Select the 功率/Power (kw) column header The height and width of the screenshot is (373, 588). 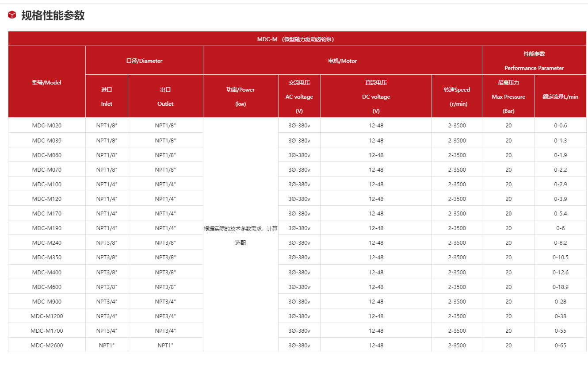click(x=241, y=96)
